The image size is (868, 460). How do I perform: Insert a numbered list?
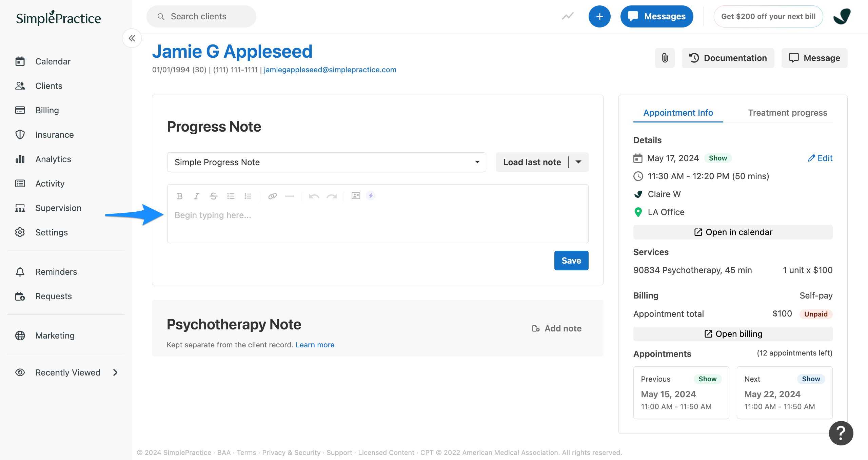248,196
